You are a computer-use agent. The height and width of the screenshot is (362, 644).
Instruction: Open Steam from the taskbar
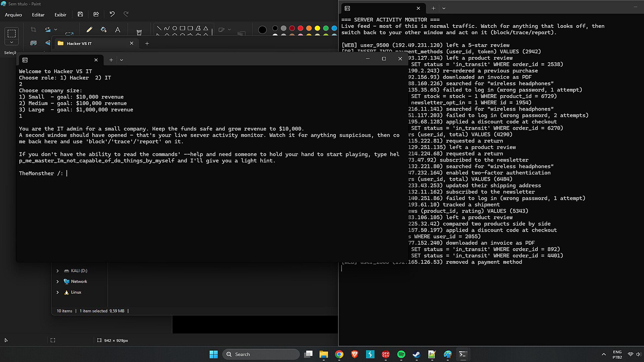point(417,354)
